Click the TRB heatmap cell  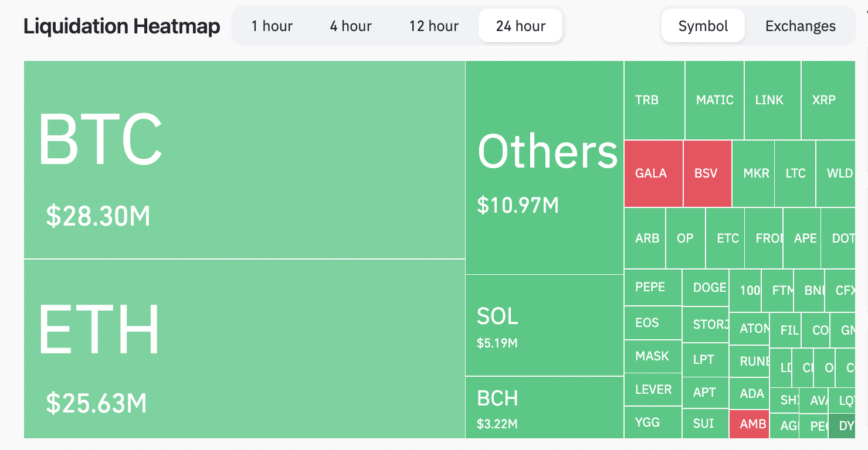(654, 100)
